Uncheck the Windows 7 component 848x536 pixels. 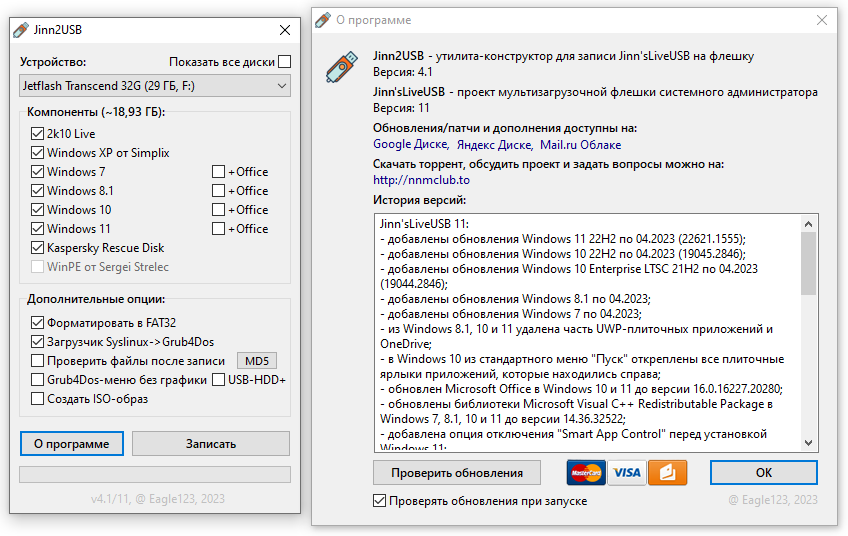[x=37, y=171]
